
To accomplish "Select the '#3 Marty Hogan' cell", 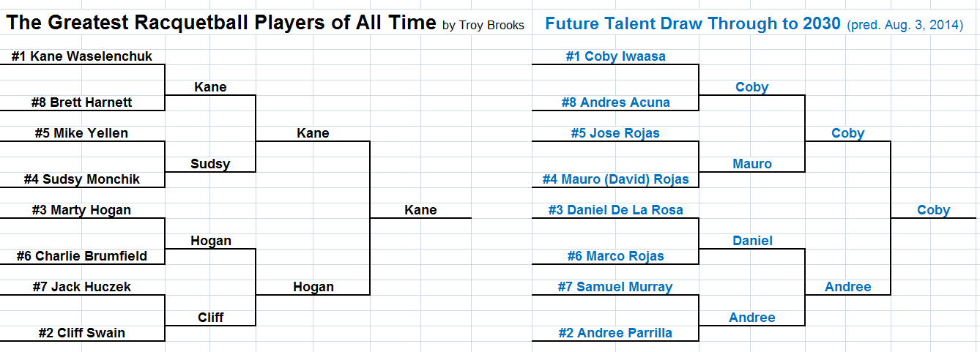I will tap(81, 210).
